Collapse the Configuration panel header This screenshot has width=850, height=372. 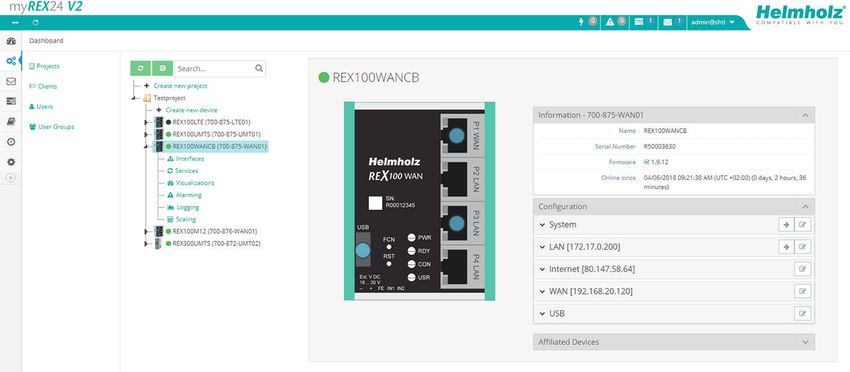pos(806,207)
